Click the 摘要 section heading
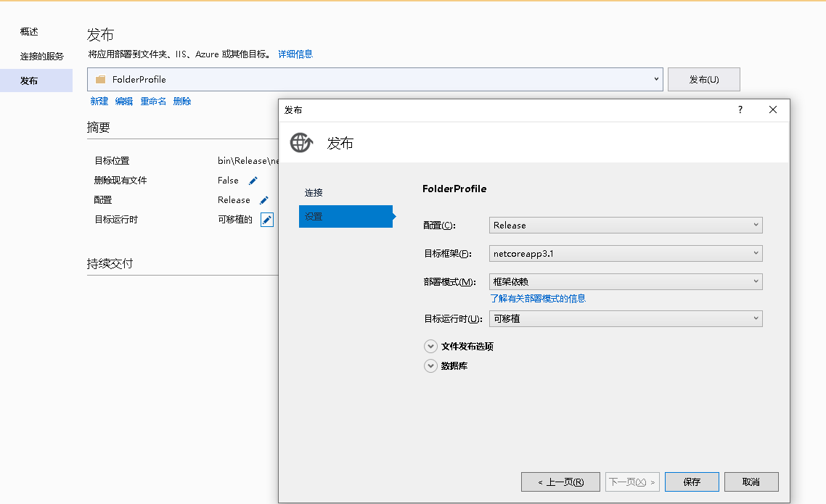Viewport: 826px width, 504px height. [99, 128]
